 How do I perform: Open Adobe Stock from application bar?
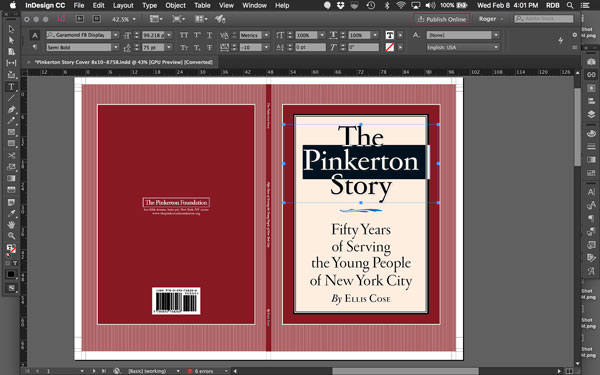tap(96, 19)
